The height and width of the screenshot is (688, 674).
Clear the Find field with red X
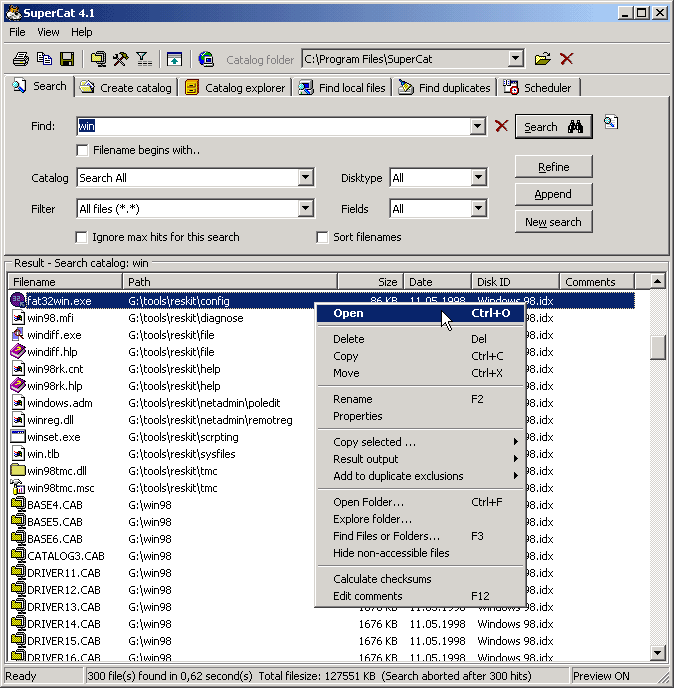coord(501,126)
